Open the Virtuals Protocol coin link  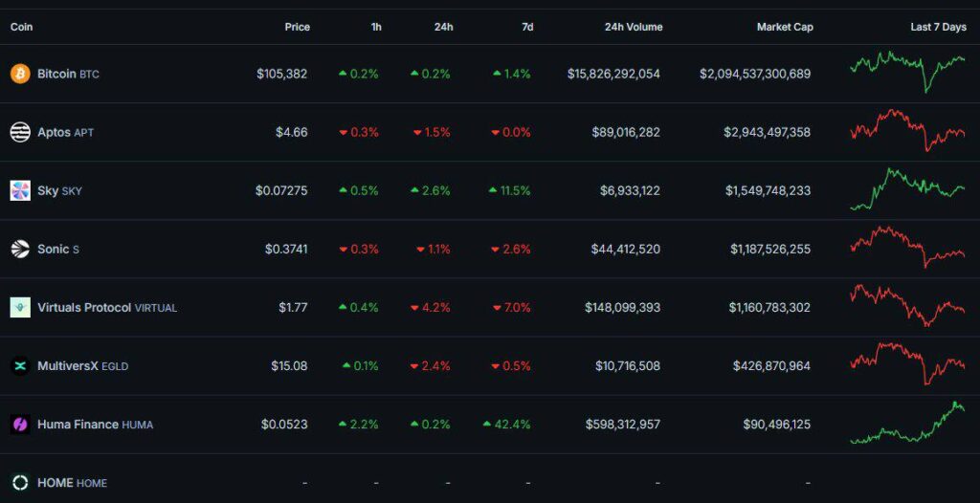(107, 307)
